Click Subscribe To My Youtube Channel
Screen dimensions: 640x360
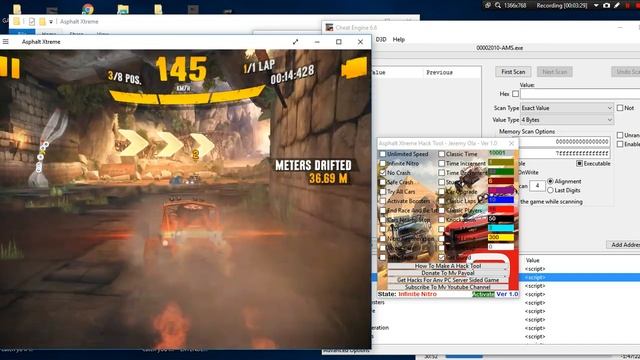coord(448,287)
